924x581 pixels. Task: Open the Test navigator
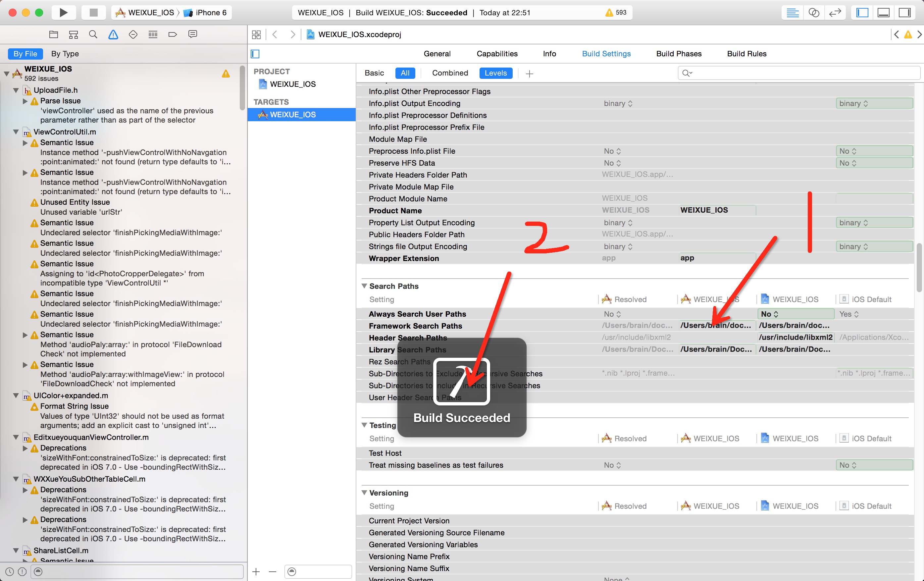[x=133, y=34]
